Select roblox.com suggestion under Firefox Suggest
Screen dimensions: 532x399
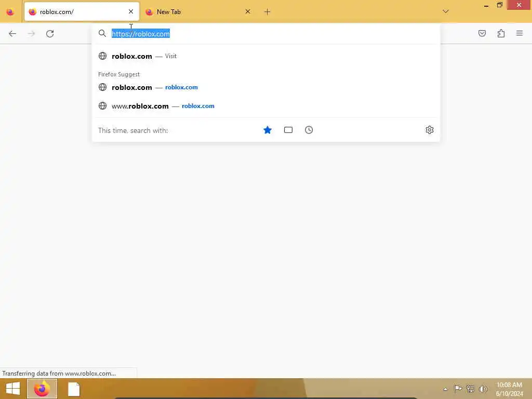point(266,87)
